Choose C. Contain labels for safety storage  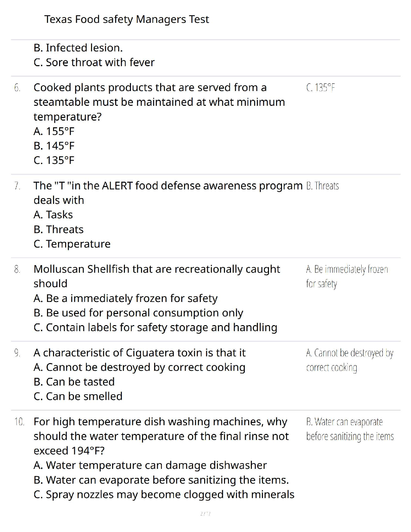(155, 327)
